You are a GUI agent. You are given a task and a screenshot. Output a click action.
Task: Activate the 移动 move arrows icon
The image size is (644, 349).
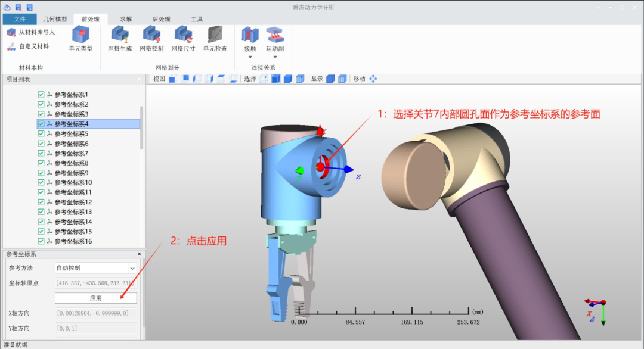pyautogui.click(x=373, y=79)
